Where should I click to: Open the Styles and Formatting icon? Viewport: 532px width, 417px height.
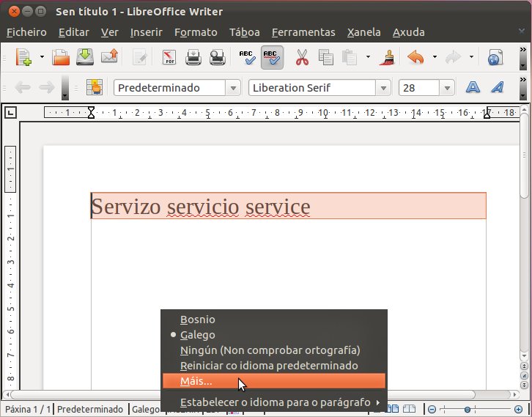click(x=95, y=87)
